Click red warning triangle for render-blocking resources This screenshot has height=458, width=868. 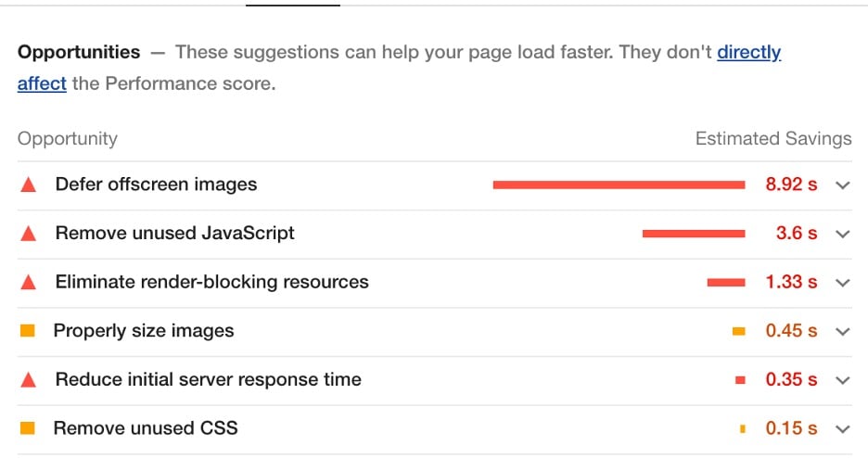(28, 282)
